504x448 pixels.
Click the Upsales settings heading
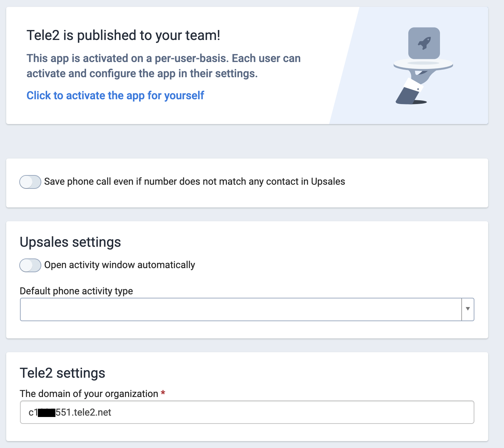coord(70,242)
